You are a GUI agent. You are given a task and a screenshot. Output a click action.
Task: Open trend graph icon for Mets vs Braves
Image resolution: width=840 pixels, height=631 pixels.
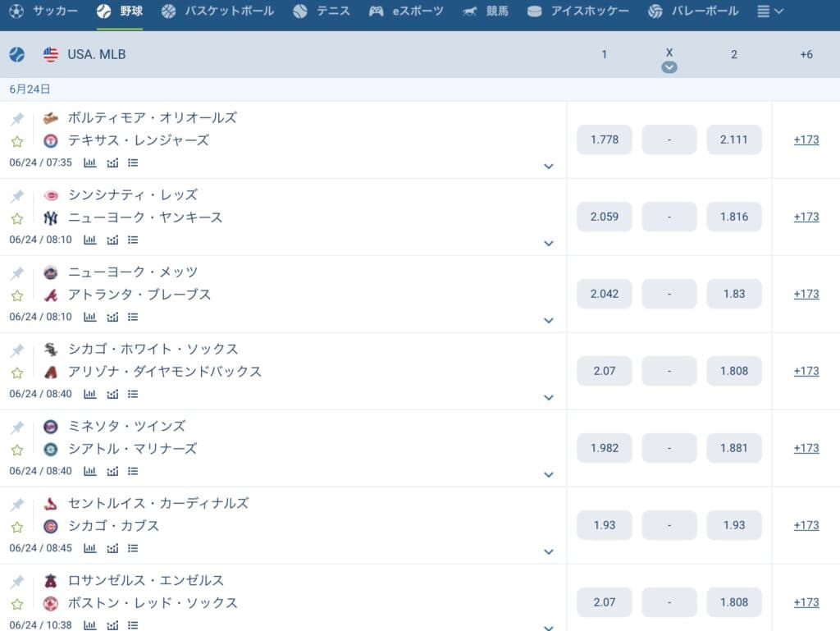(112, 317)
